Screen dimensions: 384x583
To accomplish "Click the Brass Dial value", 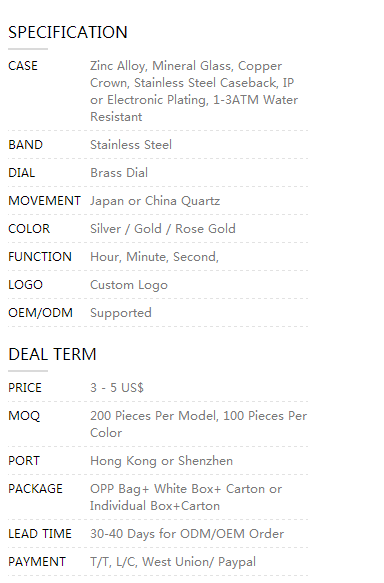I will coord(119,173).
